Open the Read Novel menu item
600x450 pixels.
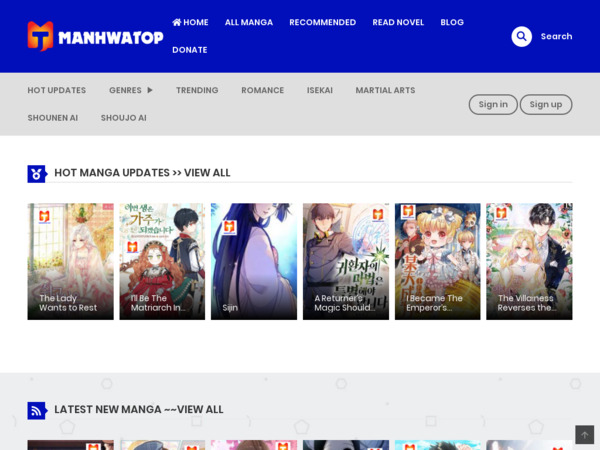(x=398, y=22)
